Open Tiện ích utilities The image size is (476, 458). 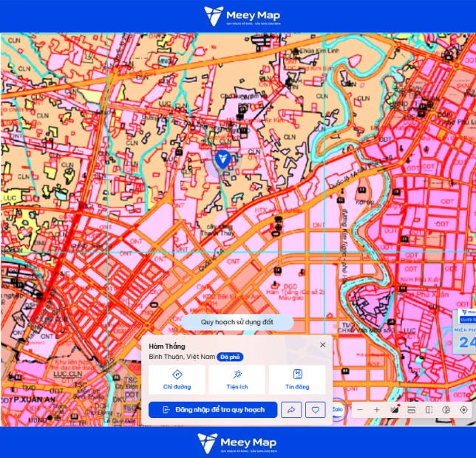(x=237, y=380)
